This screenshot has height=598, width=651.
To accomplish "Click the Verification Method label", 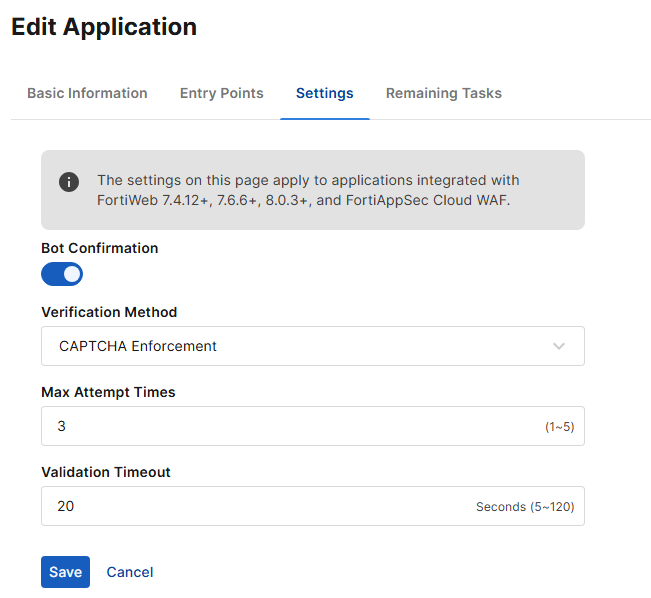I will click(x=109, y=312).
